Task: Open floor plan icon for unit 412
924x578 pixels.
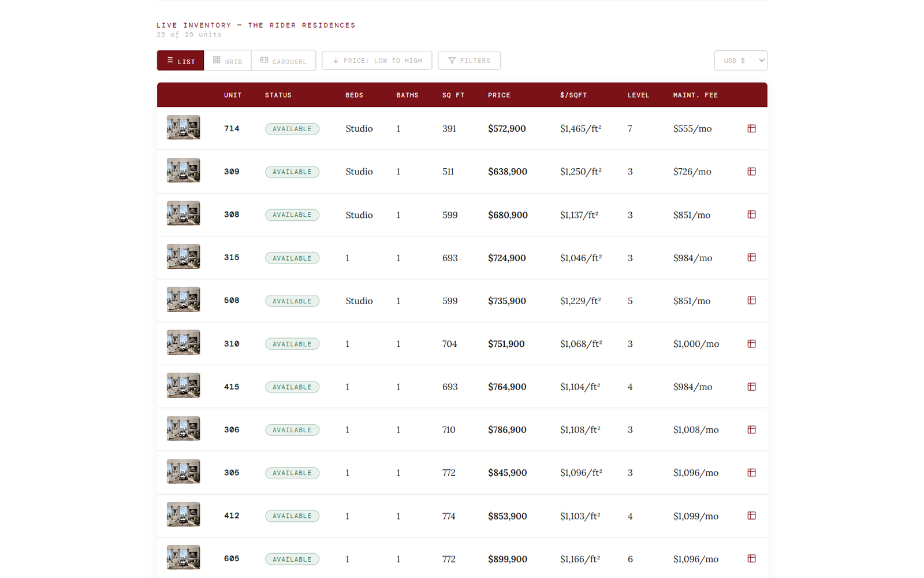Action: tap(751, 516)
